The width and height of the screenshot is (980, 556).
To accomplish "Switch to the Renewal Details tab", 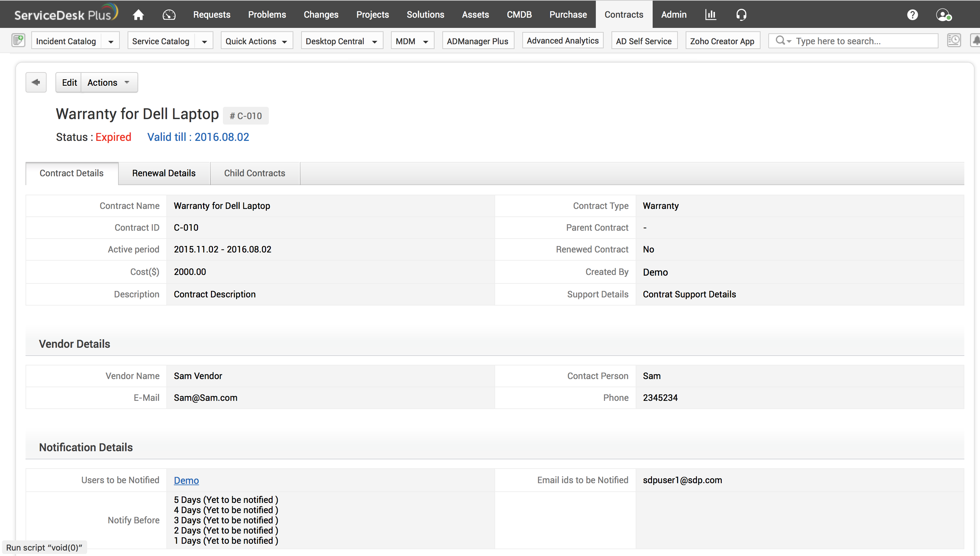I will click(164, 173).
